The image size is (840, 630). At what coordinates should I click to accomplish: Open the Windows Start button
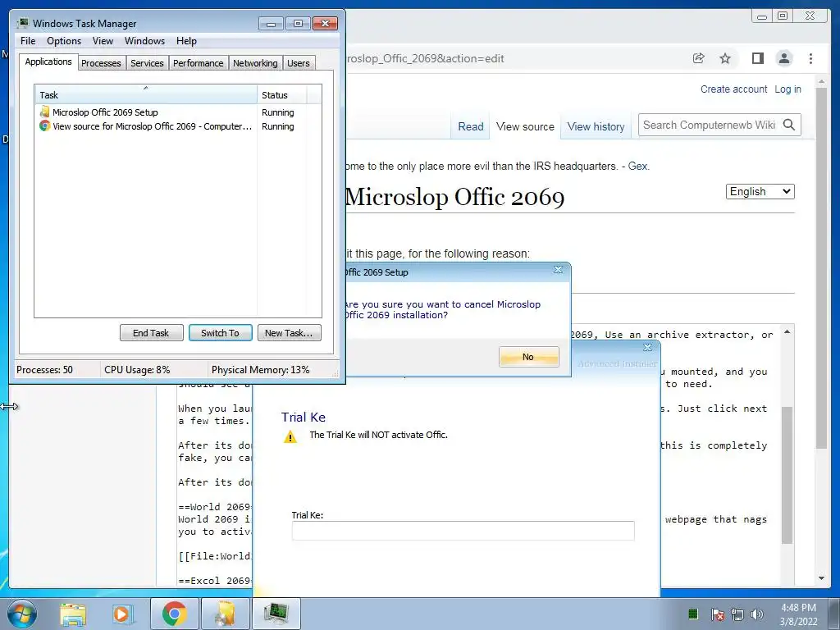[x=22, y=614]
